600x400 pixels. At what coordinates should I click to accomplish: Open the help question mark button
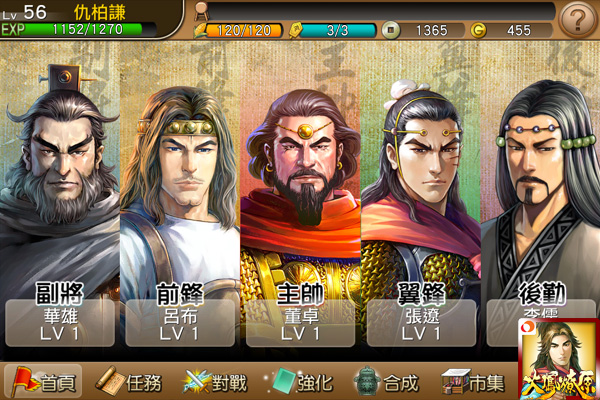(577, 19)
